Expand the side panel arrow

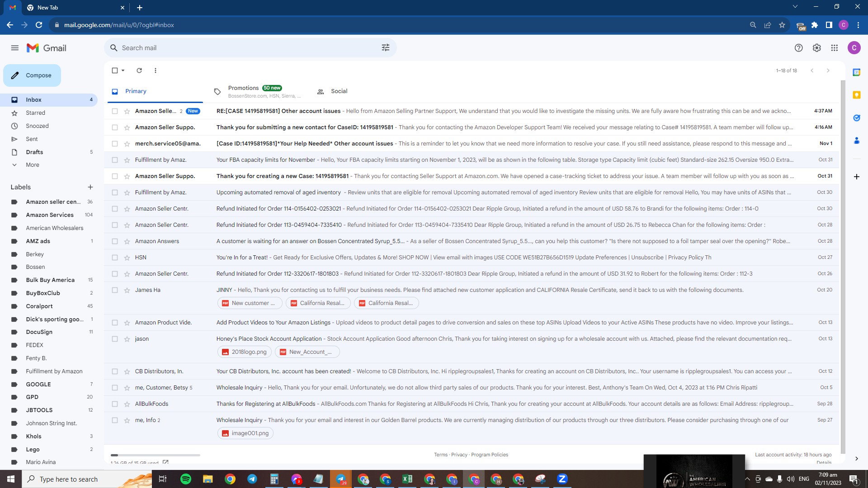pos(857,459)
